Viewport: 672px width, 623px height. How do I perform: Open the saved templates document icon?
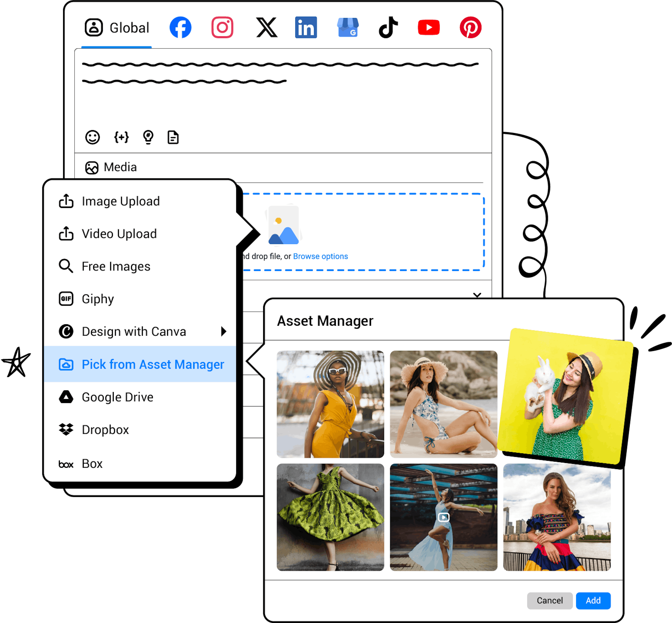pyautogui.click(x=173, y=137)
